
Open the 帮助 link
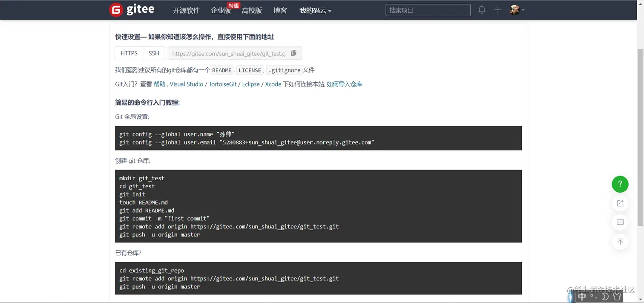(160, 84)
